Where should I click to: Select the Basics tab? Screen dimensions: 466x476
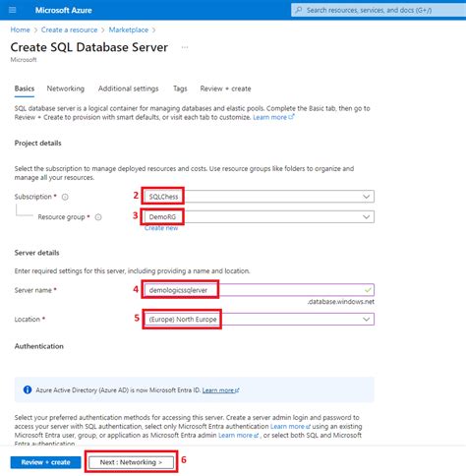click(25, 89)
